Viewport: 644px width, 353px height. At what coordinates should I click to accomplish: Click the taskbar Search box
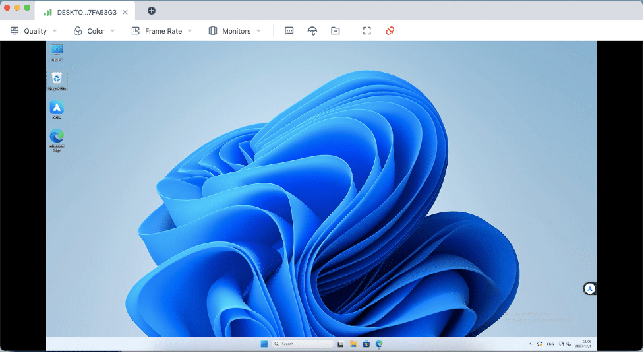[303, 344]
